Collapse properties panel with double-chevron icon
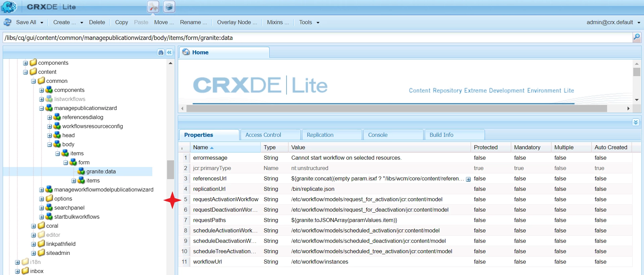644x275 pixels. 636,122
